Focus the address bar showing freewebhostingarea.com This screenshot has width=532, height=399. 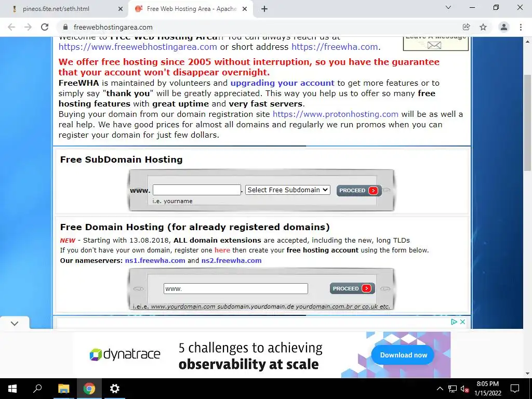point(113,27)
